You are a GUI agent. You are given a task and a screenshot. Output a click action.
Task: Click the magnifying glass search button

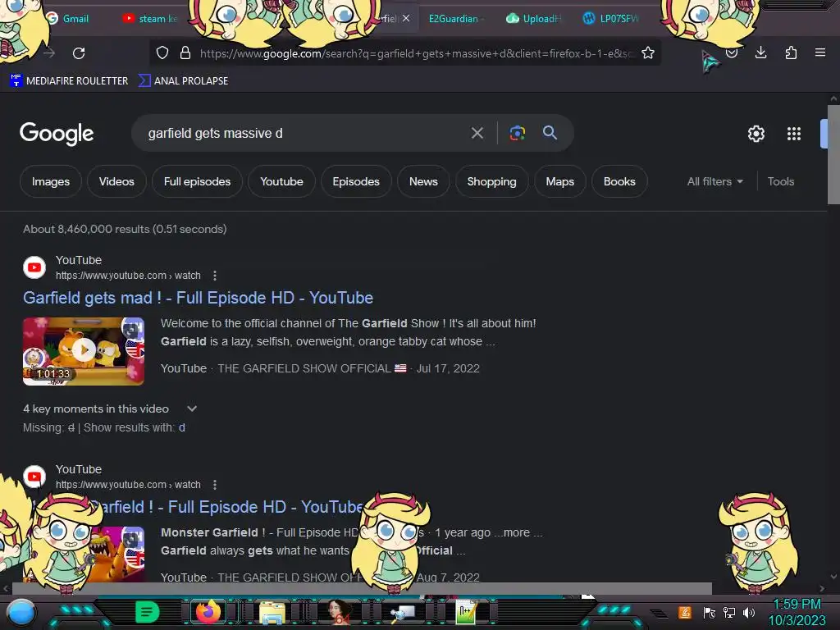point(550,133)
